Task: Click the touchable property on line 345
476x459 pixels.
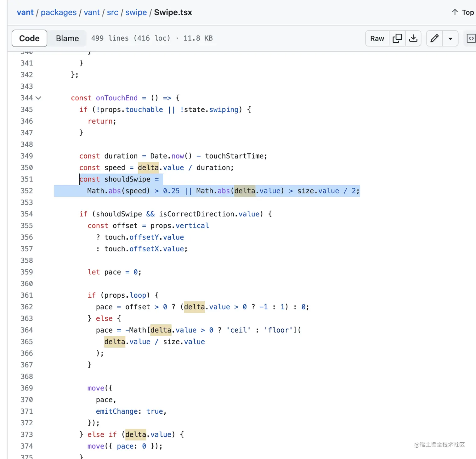Action: [x=144, y=109]
